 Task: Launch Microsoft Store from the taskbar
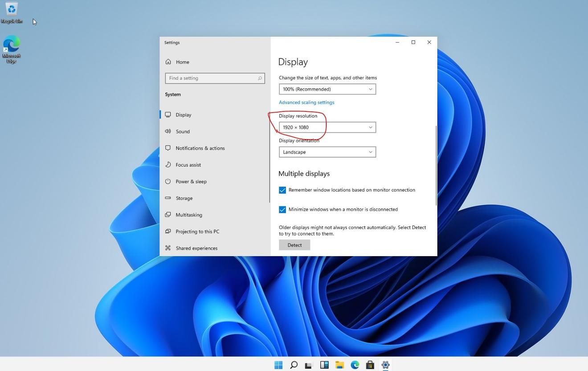[370, 365]
